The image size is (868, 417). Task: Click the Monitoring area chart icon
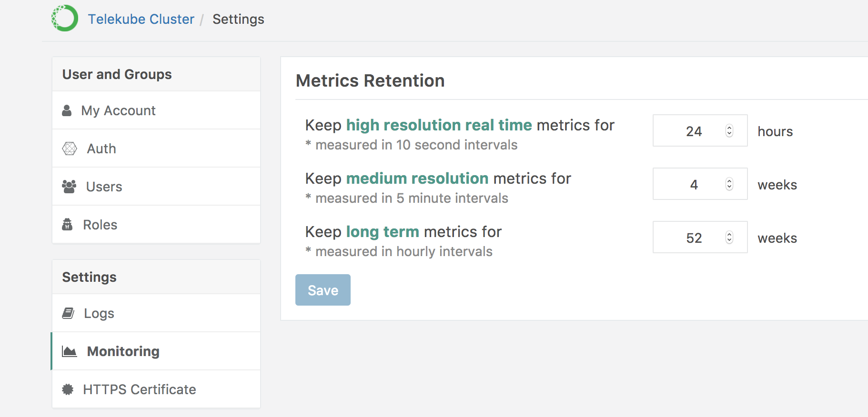click(x=70, y=351)
